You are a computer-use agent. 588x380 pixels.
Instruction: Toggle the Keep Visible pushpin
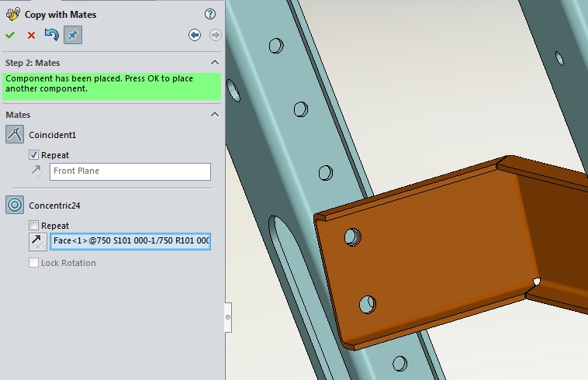[73, 35]
